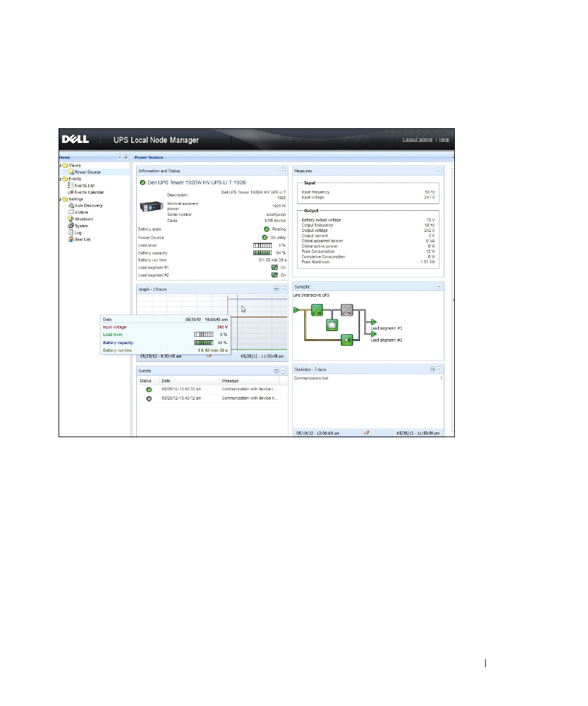Open Statistics panel settings icon

pos(433,369)
